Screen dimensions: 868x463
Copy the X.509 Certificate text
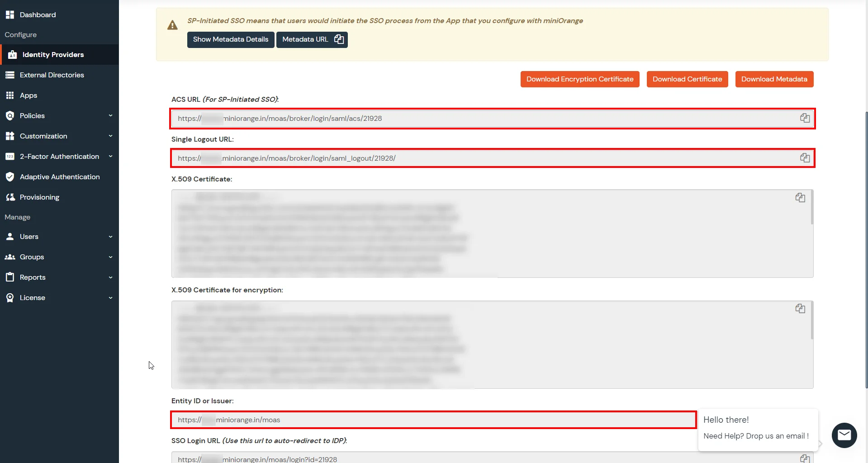[x=800, y=198]
